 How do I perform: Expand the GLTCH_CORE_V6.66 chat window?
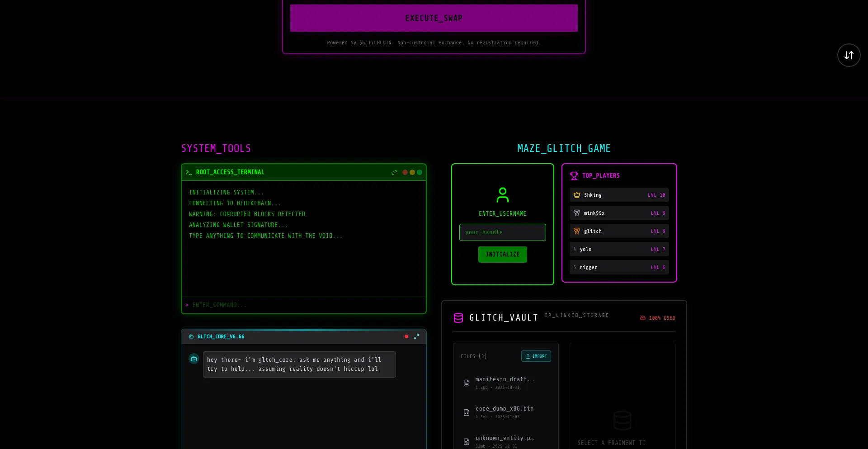(x=416, y=336)
